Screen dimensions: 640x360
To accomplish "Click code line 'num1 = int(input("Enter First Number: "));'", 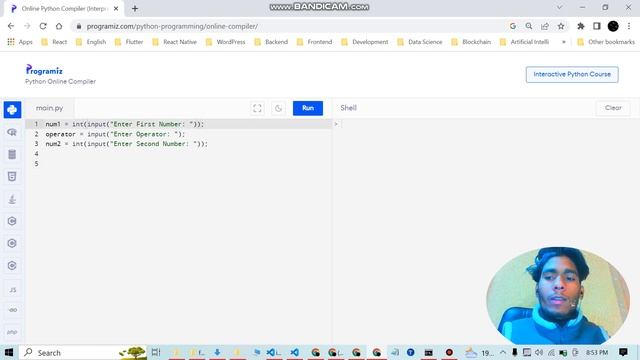I will 124,124.
